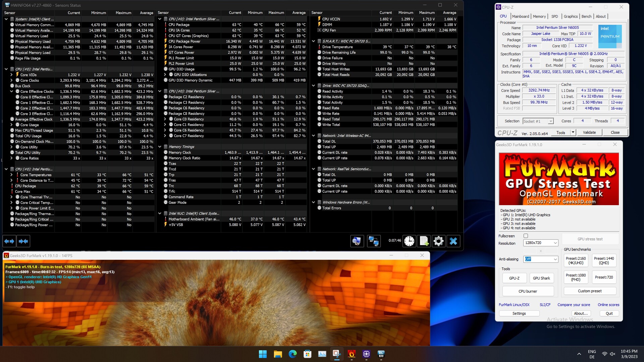Open FurMark About... button

coord(581,313)
